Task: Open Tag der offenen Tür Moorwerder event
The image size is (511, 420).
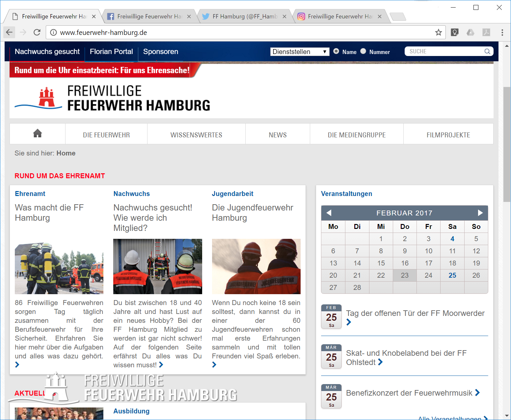Action: tap(415, 313)
